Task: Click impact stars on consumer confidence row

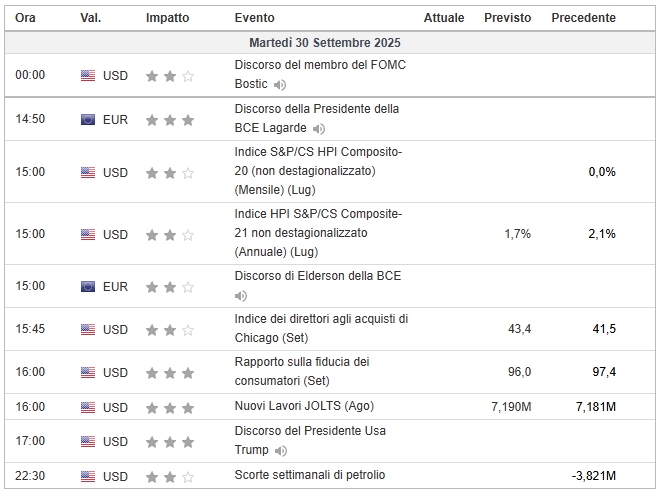Action: pyautogui.click(x=169, y=373)
